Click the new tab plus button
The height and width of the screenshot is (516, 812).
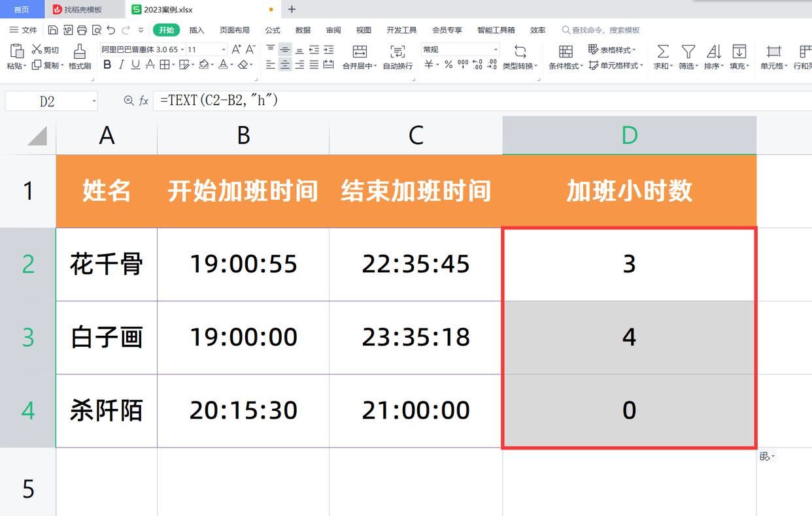pyautogui.click(x=292, y=9)
